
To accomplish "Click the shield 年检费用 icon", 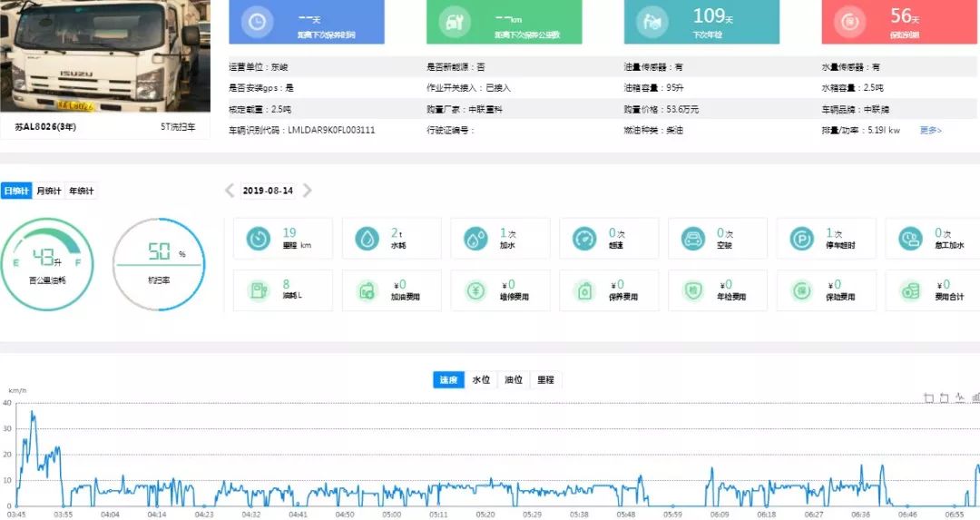I will (x=693, y=290).
